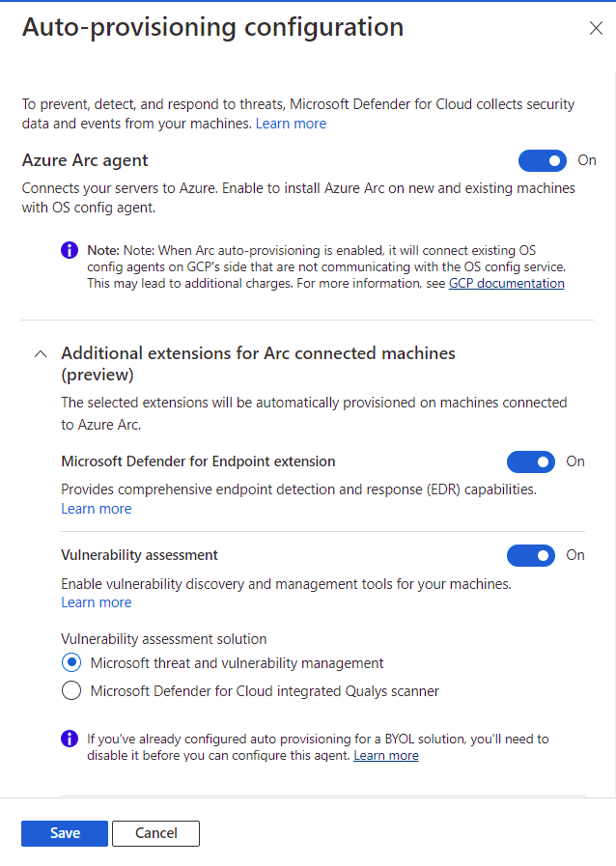Click the info icon beside BYOL notice
The height and width of the screenshot is (866, 616).
click(70, 739)
